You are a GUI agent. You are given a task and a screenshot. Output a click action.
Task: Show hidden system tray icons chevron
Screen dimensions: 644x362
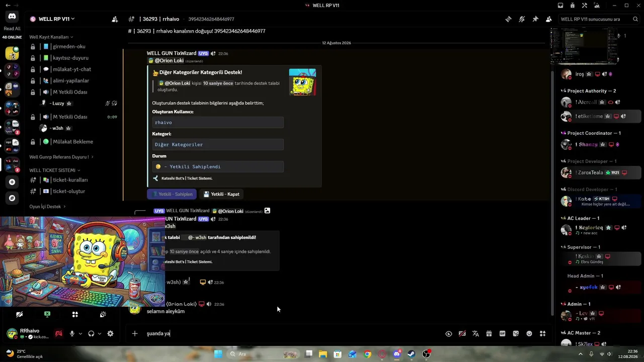tap(581, 354)
